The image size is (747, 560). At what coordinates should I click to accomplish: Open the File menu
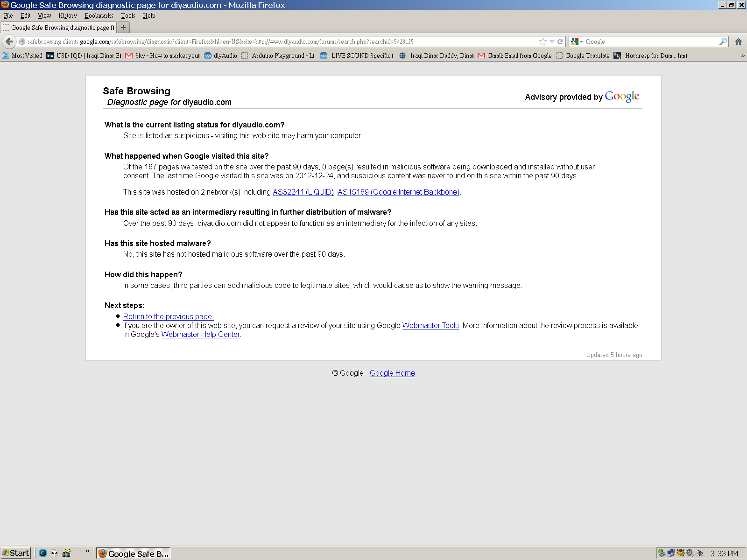(x=8, y=15)
